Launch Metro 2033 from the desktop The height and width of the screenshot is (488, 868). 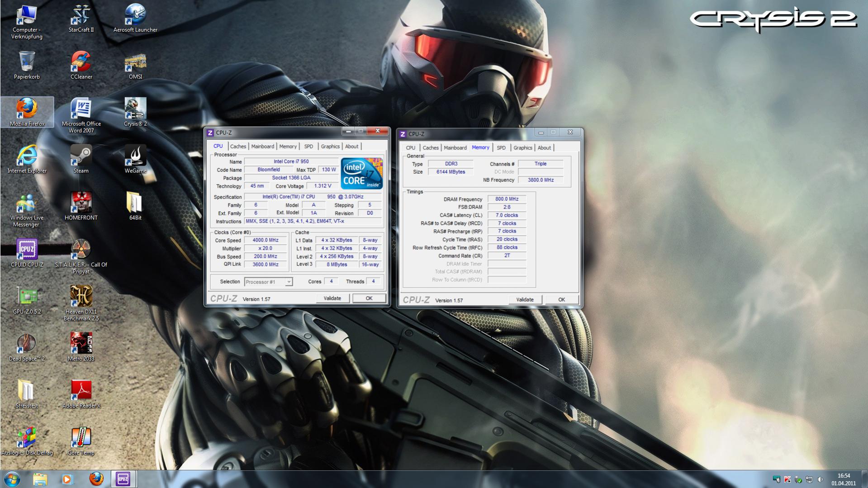pyautogui.click(x=81, y=347)
